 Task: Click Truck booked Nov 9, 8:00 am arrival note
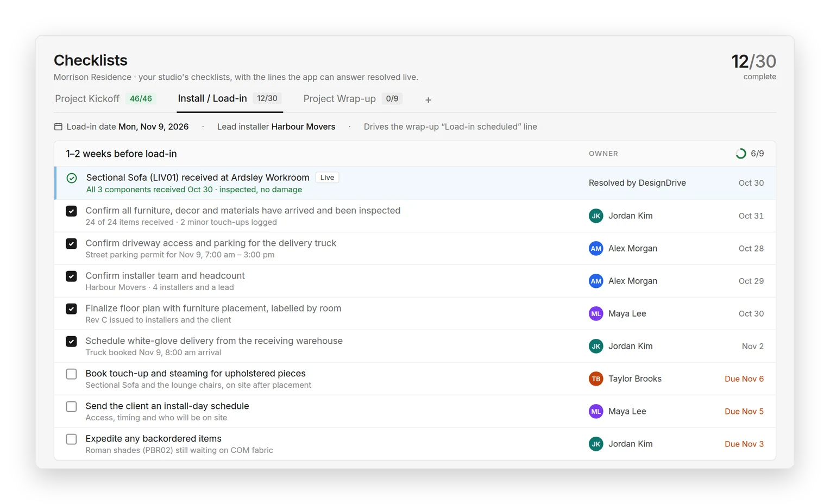coord(153,352)
